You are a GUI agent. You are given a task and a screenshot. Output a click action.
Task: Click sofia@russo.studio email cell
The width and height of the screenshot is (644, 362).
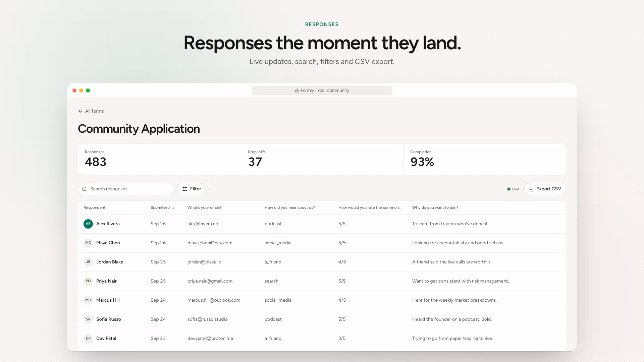point(207,319)
